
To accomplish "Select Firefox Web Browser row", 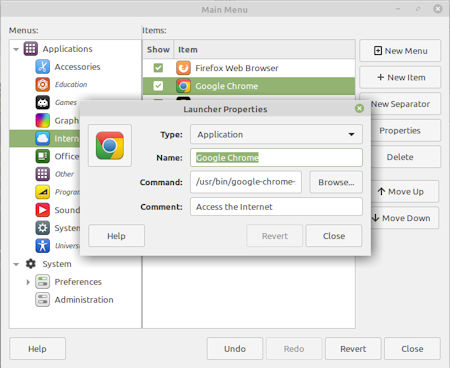I will click(x=249, y=68).
